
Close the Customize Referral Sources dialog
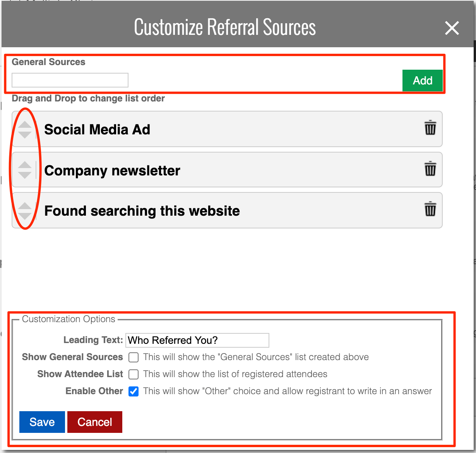click(452, 28)
